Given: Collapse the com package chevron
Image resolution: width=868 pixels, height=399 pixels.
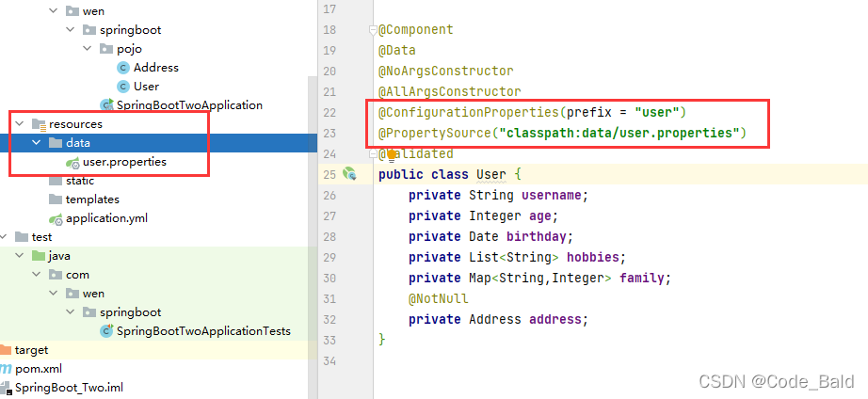Looking at the screenshot, I should click(37, 275).
